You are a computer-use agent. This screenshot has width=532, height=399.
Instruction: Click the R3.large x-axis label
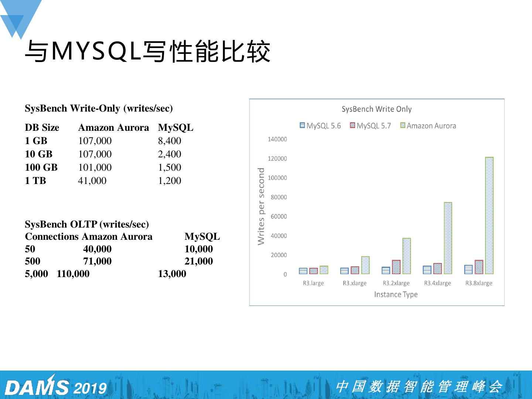coord(313,283)
